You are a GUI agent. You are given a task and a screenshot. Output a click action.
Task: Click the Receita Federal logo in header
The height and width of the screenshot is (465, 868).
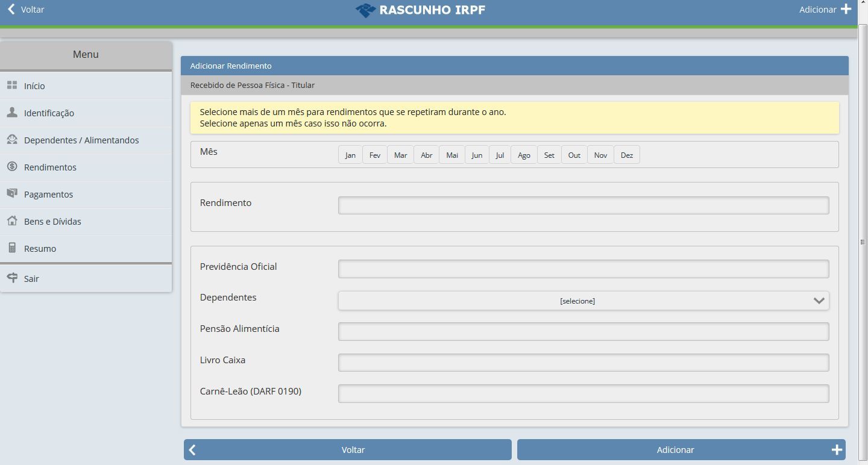pyautogui.click(x=365, y=10)
